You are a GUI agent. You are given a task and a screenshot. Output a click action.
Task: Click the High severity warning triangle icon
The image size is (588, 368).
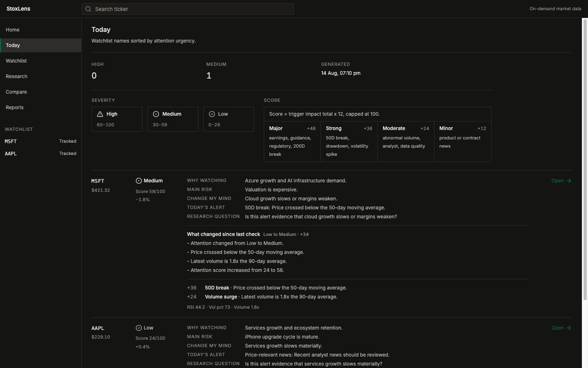[100, 114]
